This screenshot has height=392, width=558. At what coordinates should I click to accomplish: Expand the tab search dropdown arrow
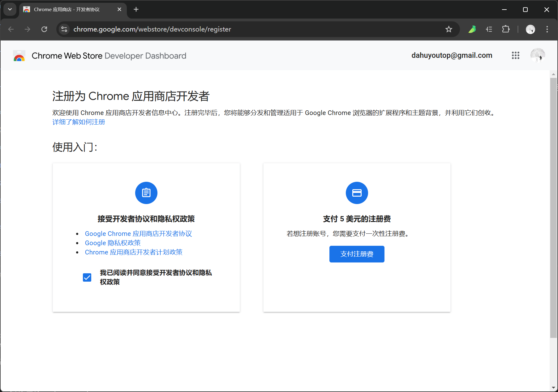[10, 9]
